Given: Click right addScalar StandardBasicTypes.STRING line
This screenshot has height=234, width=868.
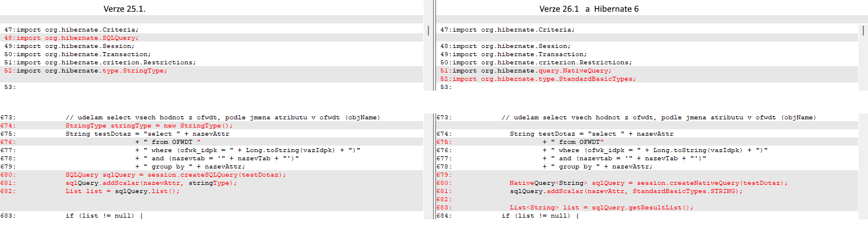Looking at the screenshot, I should [626, 191].
